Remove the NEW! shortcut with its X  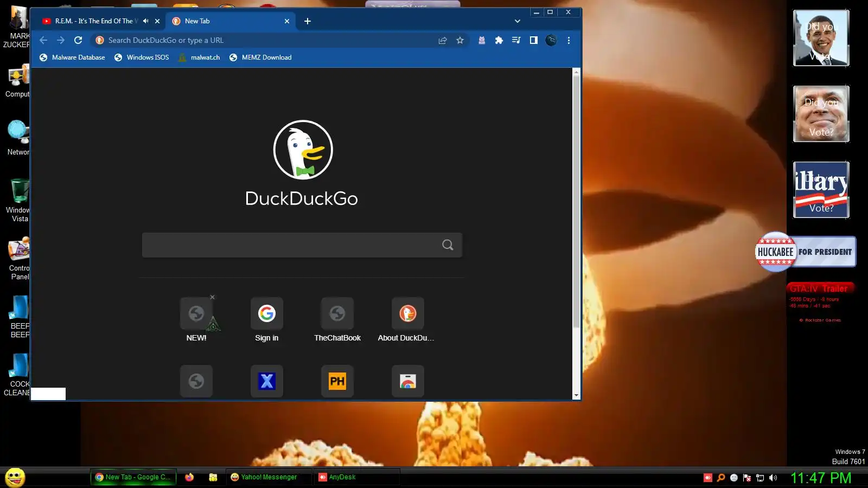[x=213, y=297]
